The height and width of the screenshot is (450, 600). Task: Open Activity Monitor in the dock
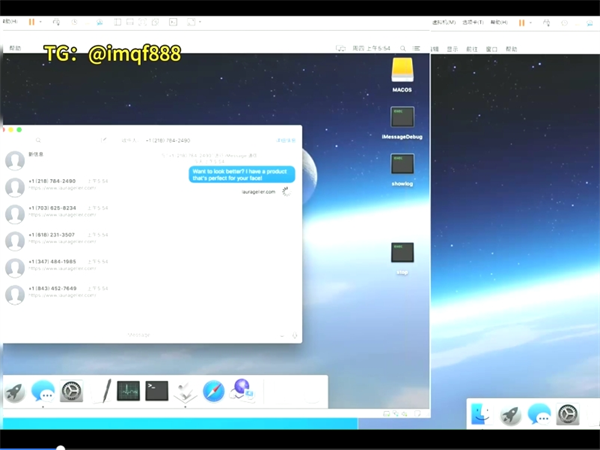click(128, 391)
